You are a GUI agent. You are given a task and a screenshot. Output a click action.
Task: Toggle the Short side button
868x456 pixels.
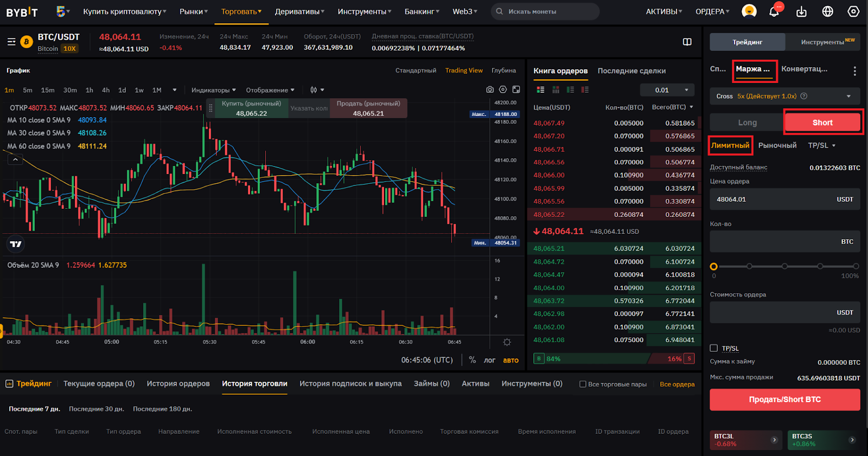coord(822,123)
